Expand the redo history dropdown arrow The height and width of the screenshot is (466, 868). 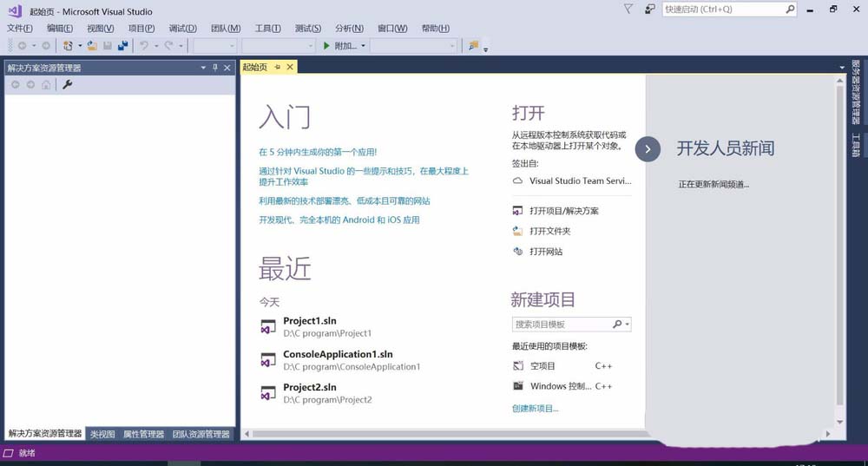[181, 46]
